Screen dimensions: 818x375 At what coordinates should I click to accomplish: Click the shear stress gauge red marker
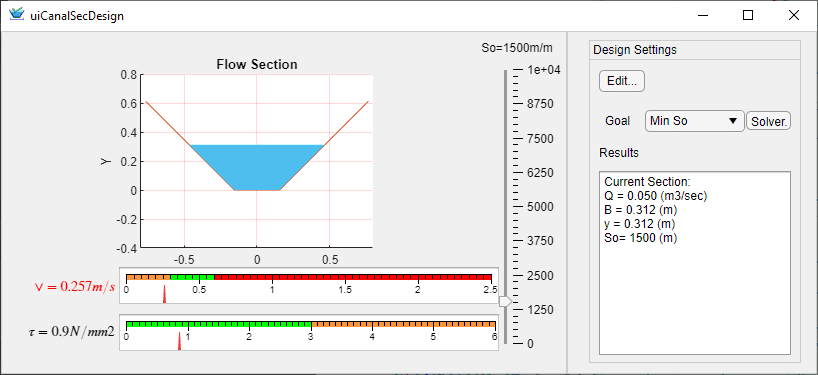click(x=179, y=342)
